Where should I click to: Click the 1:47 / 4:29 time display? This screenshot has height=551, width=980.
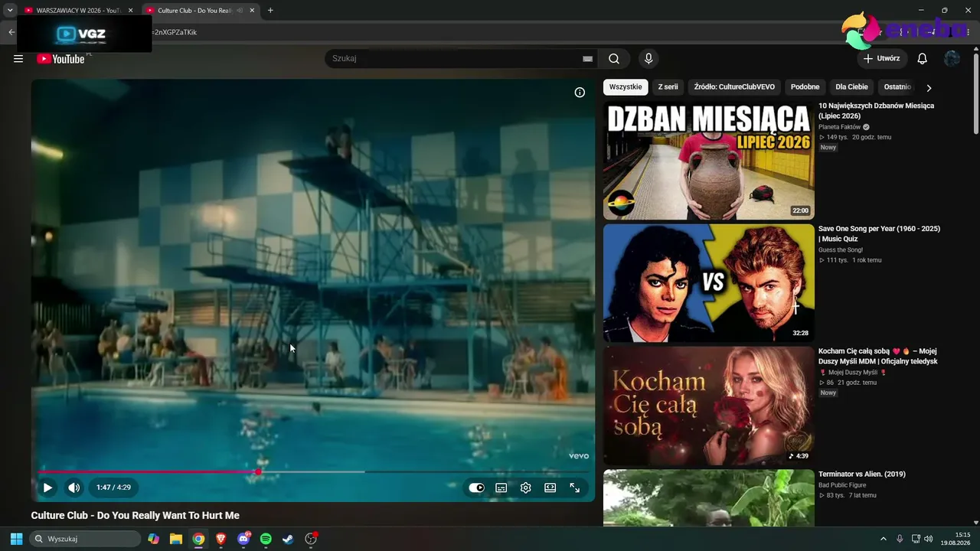113,487
